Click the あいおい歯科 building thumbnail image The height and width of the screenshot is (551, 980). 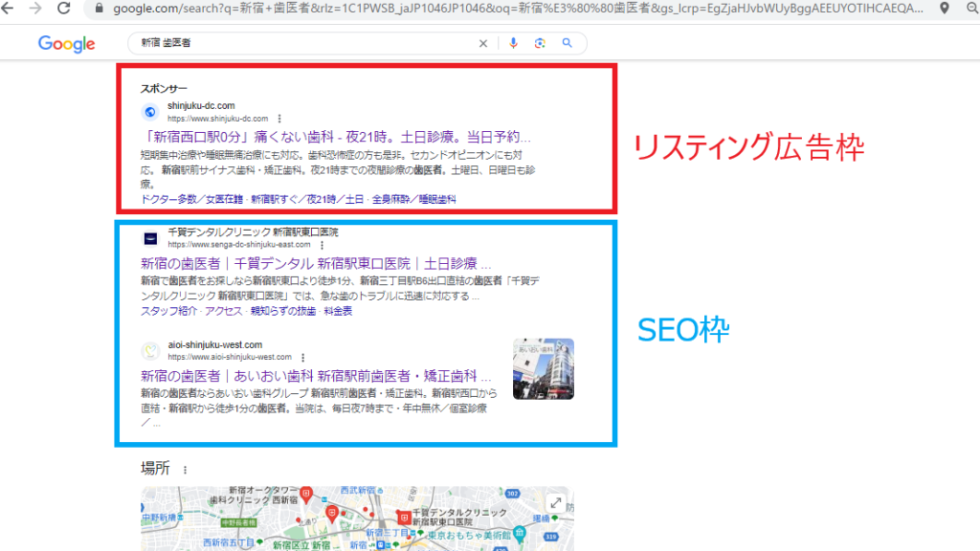coord(543,368)
